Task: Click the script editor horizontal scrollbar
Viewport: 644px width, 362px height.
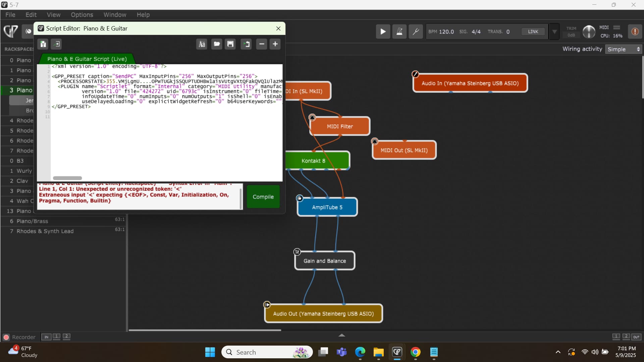Action: pyautogui.click(x=67, y=178)
